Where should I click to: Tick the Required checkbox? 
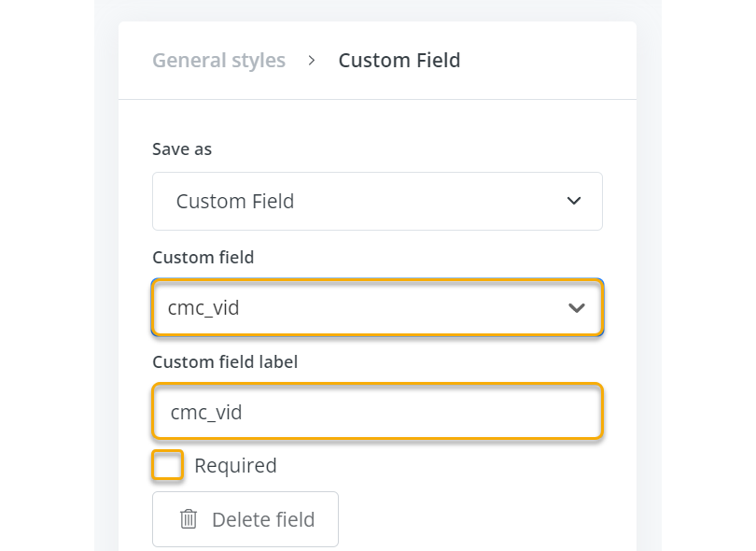pos(168,465)
